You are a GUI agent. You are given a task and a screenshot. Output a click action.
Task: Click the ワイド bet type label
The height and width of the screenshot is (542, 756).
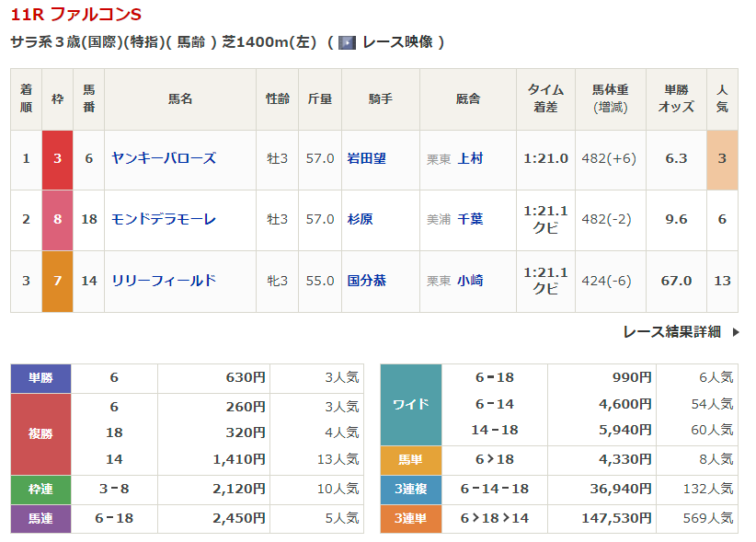411,405
